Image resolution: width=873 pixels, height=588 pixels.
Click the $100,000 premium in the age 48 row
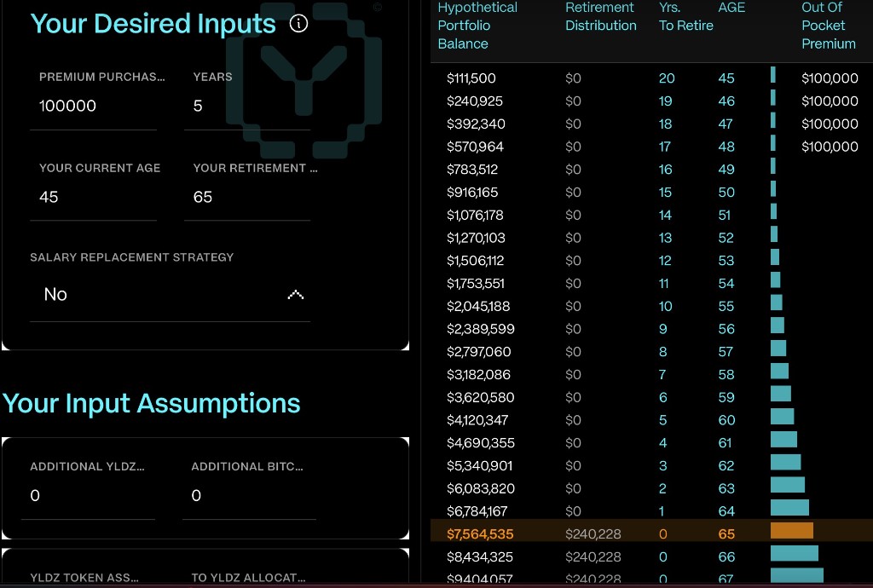pyautogui.click(x=830, y=147)
